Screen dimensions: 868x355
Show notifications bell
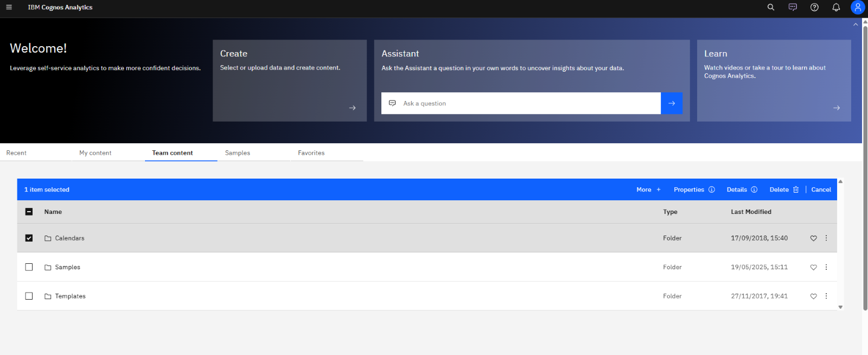tap(836, 7)
